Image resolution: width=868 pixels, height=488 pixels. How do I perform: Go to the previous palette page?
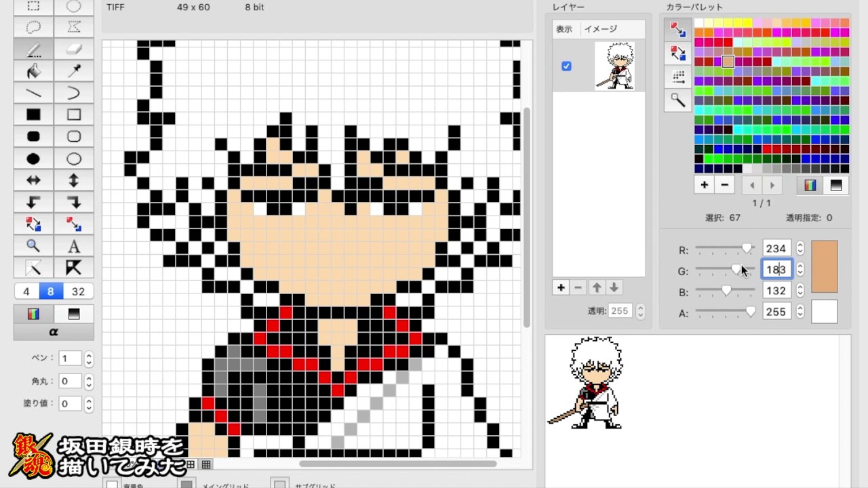pos(751,185)
